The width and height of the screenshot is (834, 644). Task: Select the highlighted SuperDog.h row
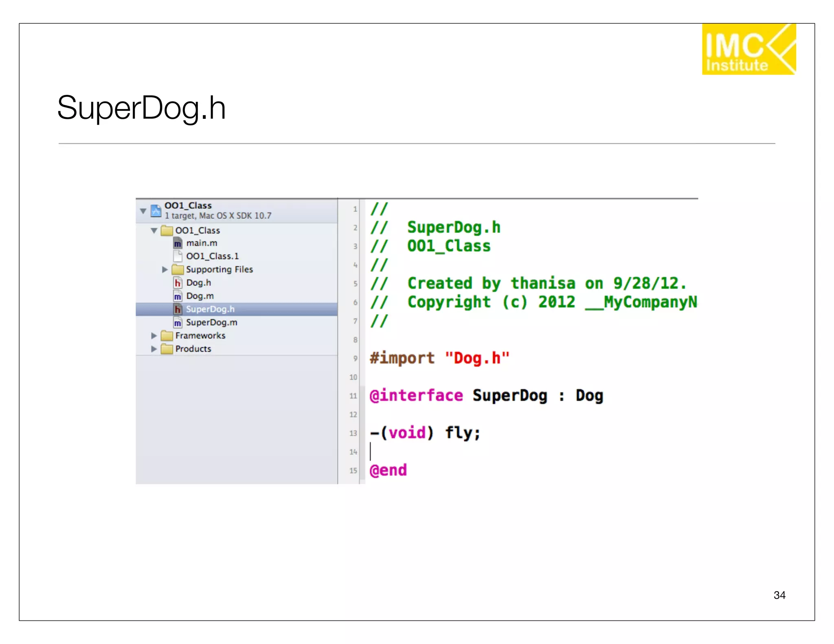click(x=237, y=309)
